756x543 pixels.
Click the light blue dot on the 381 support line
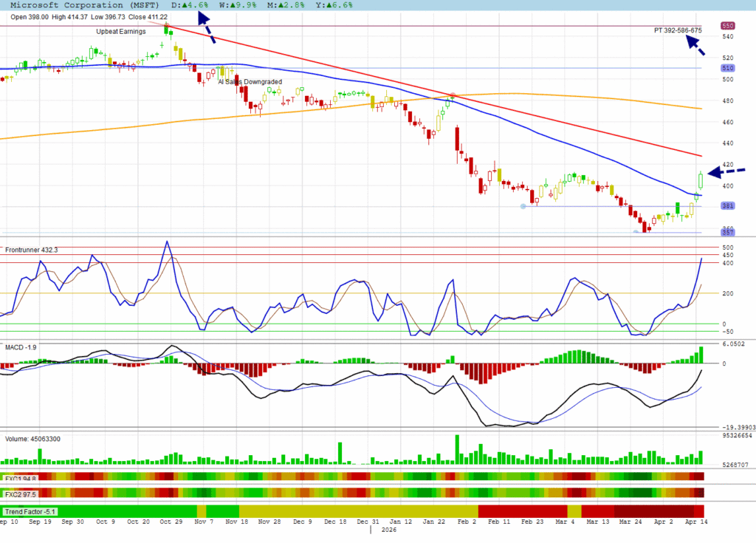pyautogui.click(x=523, y=206)
